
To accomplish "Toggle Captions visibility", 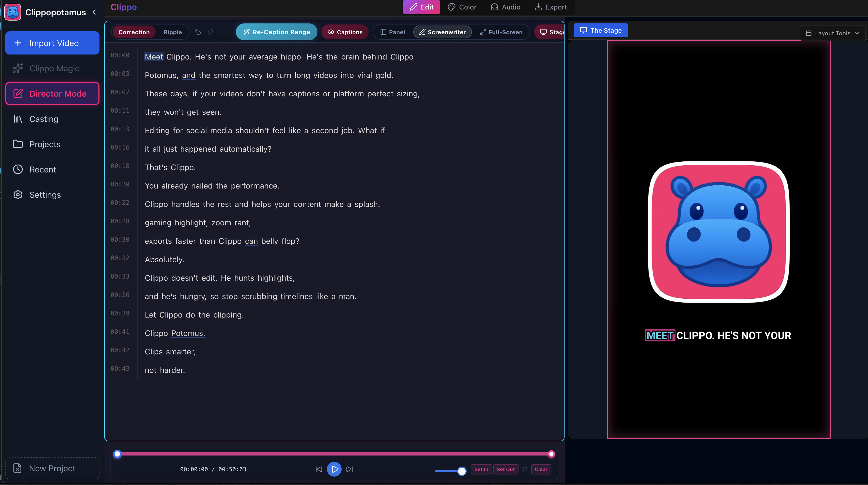I will (x=345, y=32).
